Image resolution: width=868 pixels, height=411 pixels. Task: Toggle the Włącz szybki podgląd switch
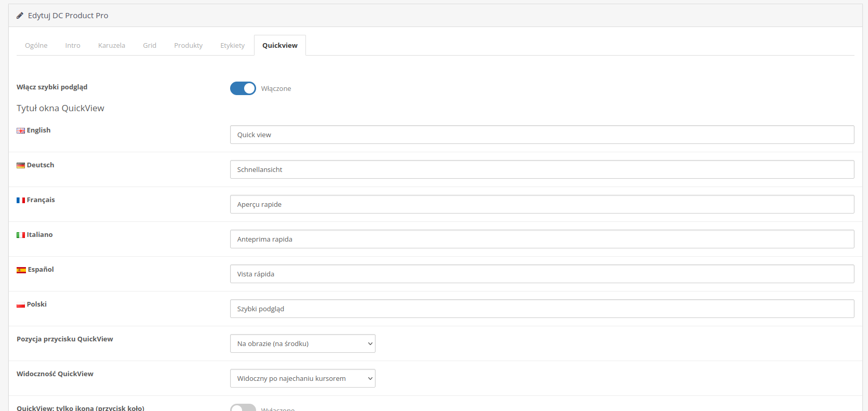pos(243,88)
